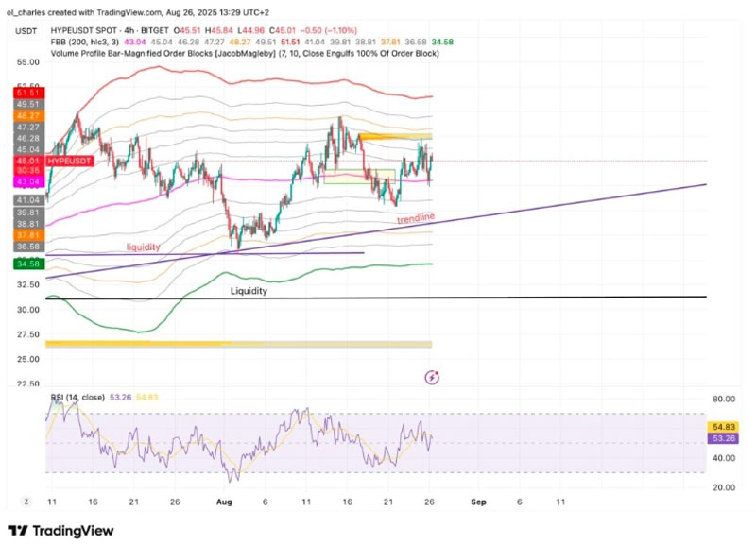The height and width of the screenshot is (545, 756).
Task: Open the USDT currency selector
Action: pyautogui.click(x=27, y=29)
